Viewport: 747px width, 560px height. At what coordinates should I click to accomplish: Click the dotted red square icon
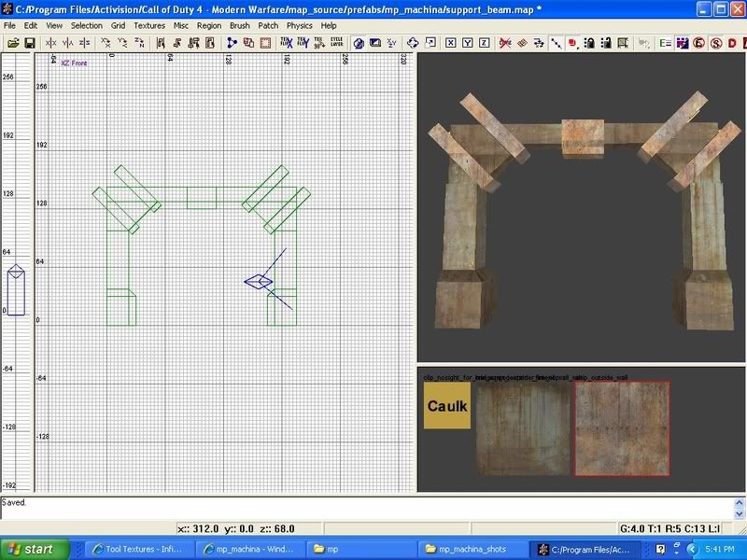point(265,43)
